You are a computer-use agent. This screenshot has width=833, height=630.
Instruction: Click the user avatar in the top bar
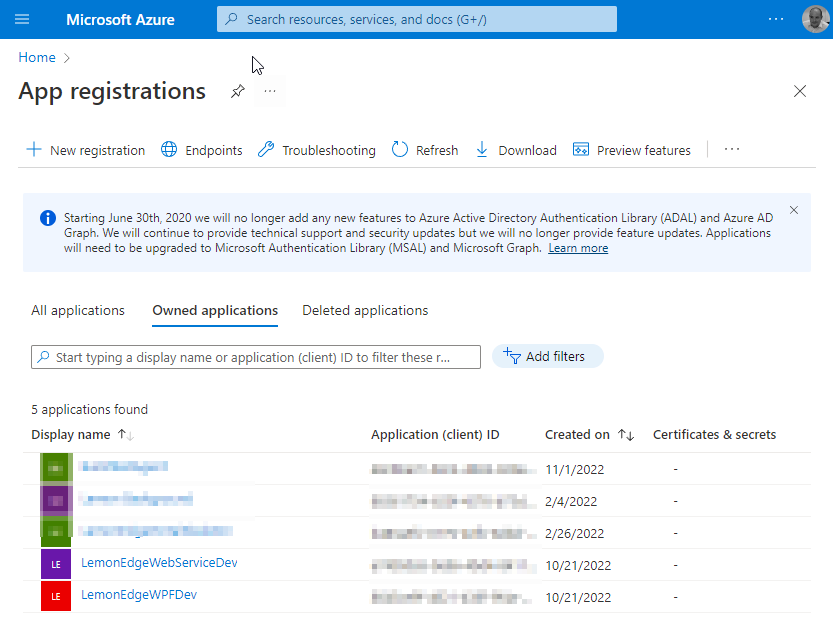(814, 18)
